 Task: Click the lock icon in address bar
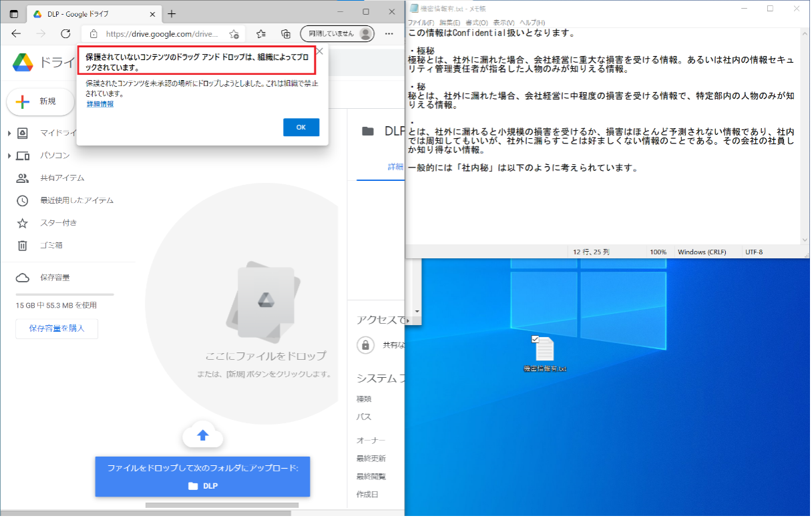pos(93,33)
